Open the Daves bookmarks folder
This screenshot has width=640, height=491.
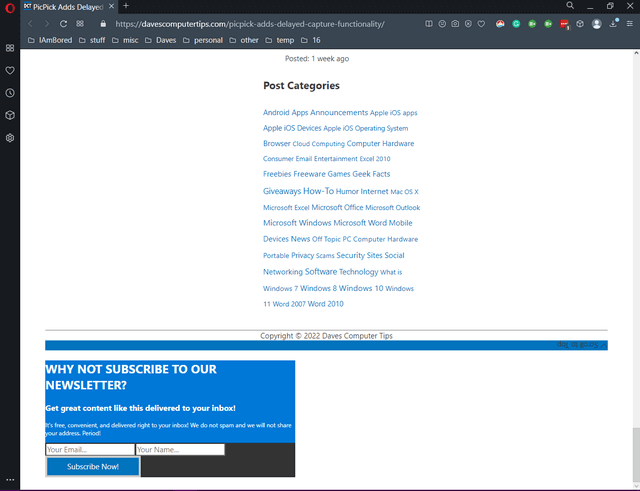[x=161, y=40]
